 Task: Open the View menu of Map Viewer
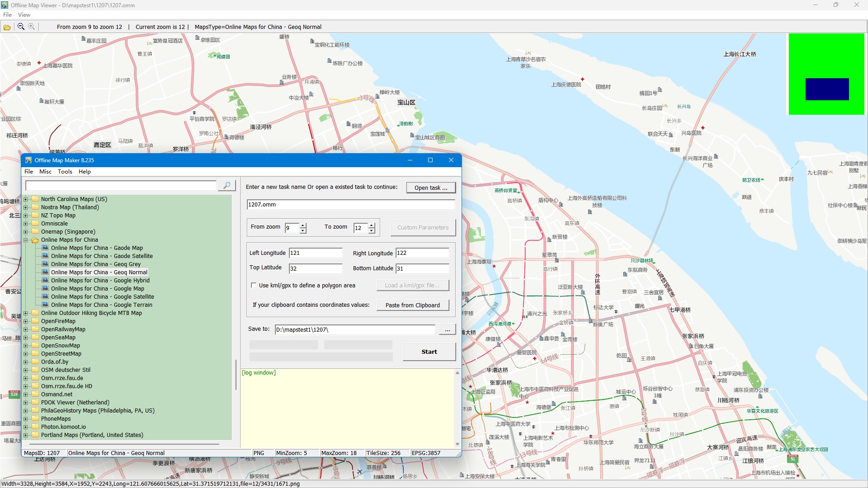[x=24, y=15]
